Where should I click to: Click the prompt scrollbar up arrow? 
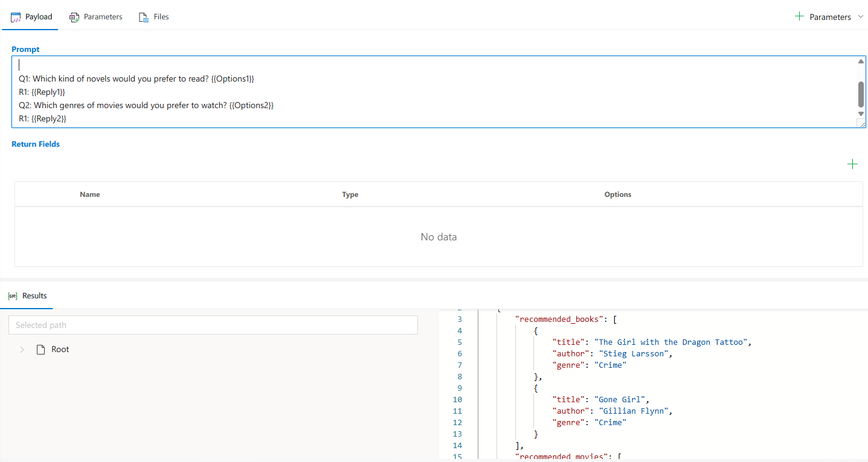(x=861, y=61)
